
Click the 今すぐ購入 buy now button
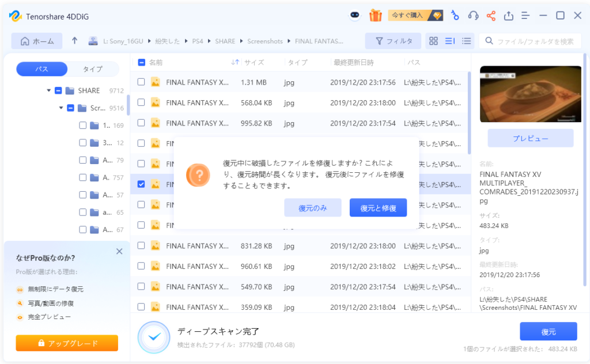(415, 16)
